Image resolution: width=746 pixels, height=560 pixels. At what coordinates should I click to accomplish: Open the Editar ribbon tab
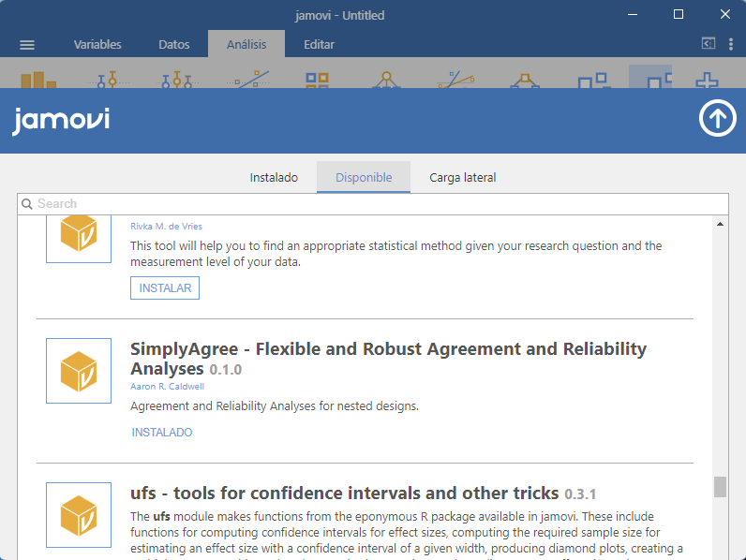(320, 44)
